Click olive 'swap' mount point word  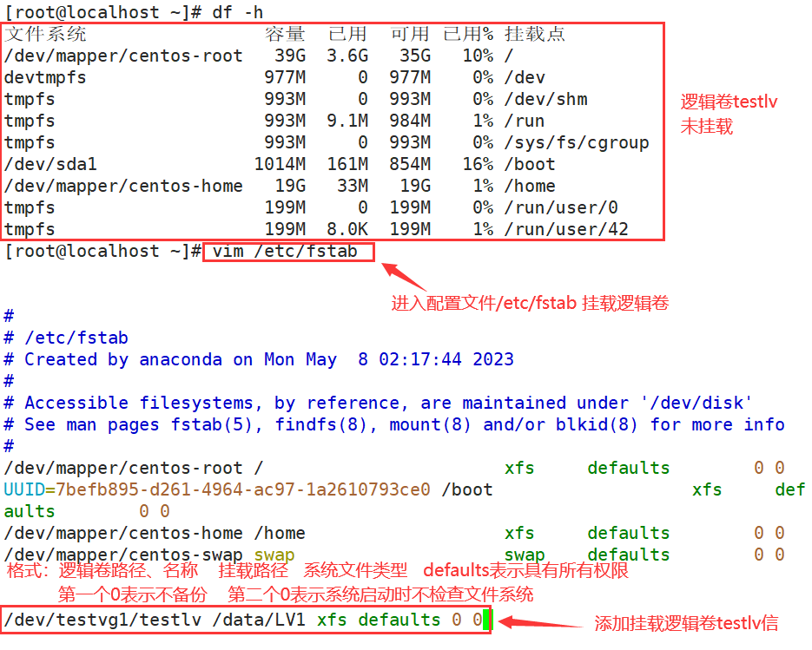pyautogui.click(x=274, y=555)
